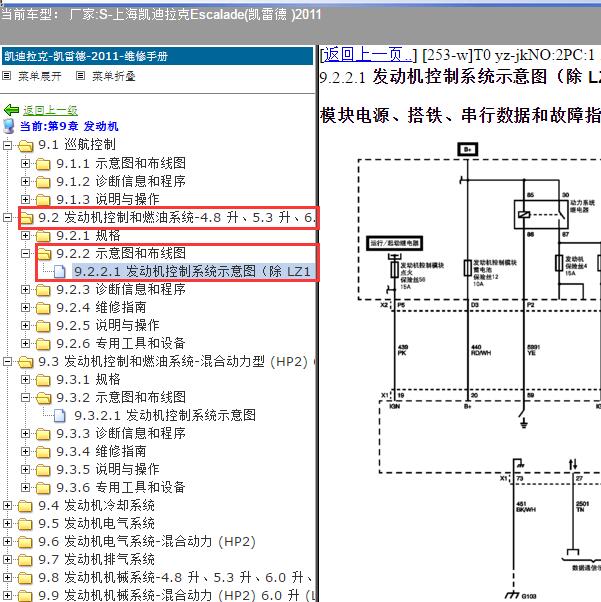
Task: Click open folder icon of 9.2.2 示意图和布线图
Action: [x=44, y=254]
